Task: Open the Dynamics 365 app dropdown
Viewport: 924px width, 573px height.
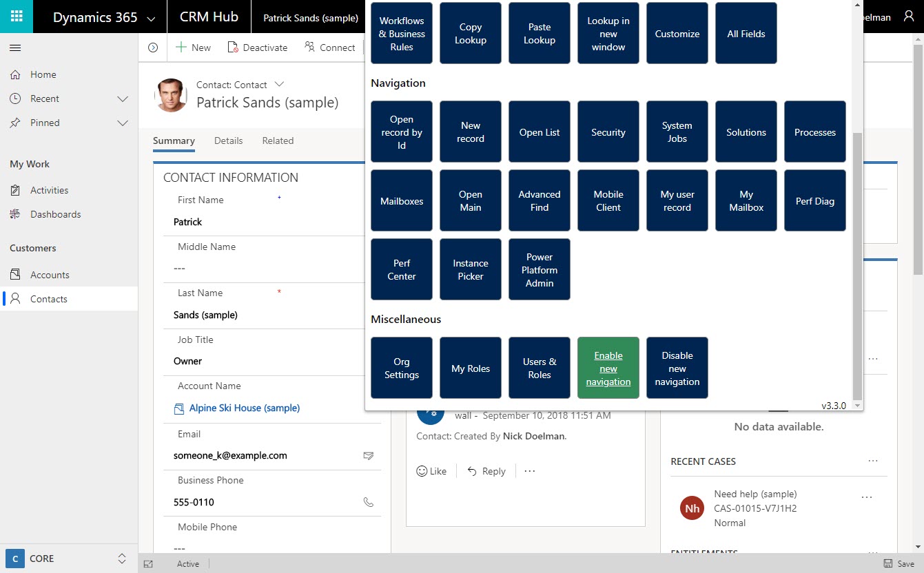Action: (151, 18)
